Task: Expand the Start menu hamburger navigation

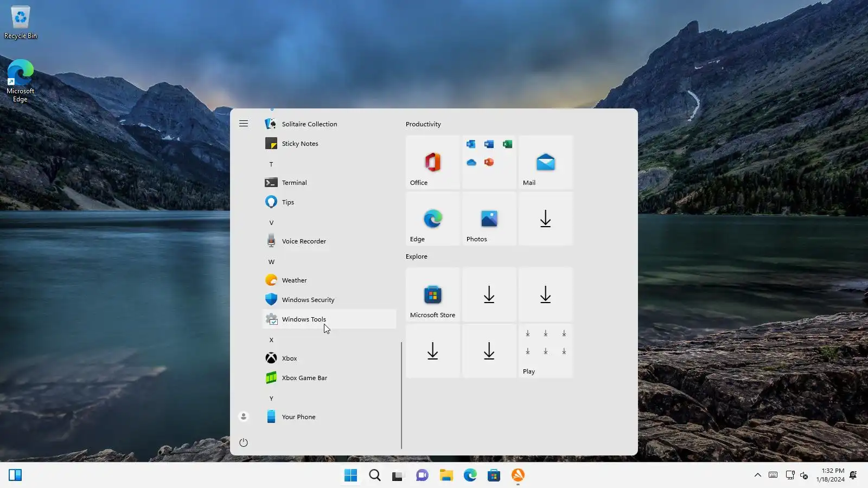Action: [x=244, y=124]
